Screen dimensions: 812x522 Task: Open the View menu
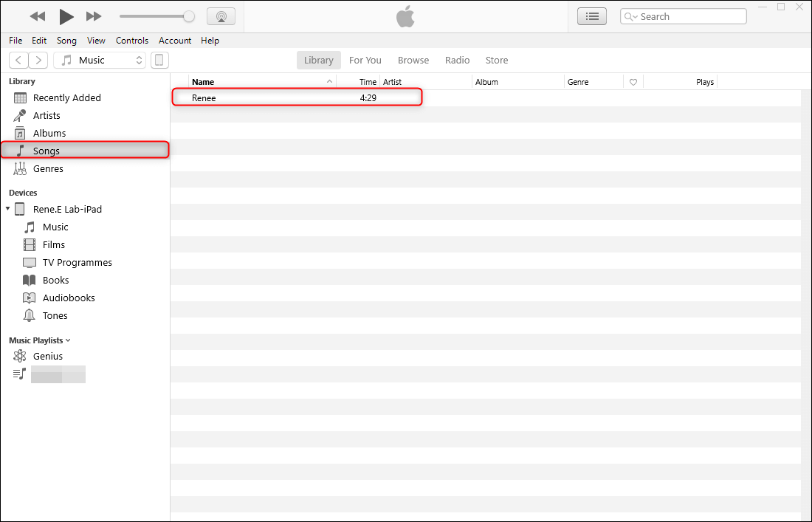[x=96, y=41]
